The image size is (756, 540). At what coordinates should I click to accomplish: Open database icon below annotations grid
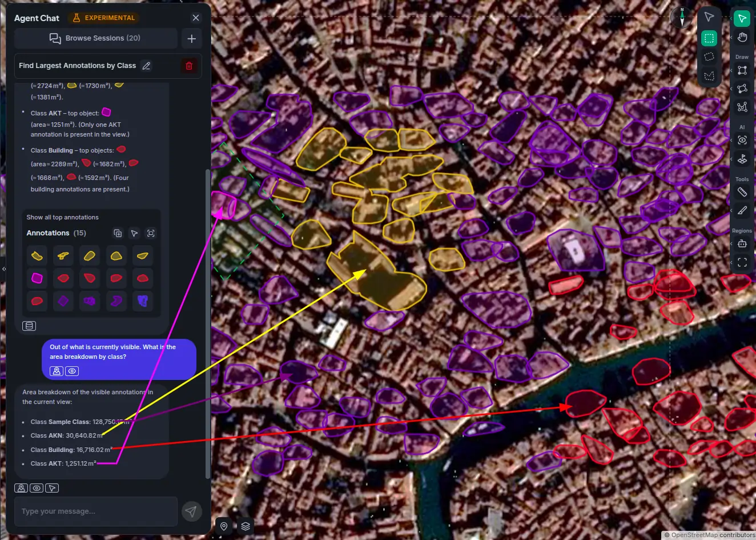[29, 326]
